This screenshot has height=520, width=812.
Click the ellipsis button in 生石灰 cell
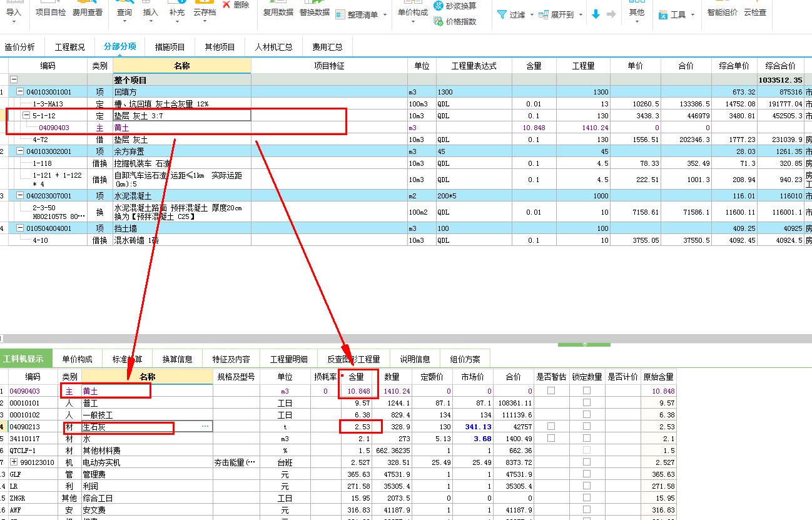click(x=205, y=426)
